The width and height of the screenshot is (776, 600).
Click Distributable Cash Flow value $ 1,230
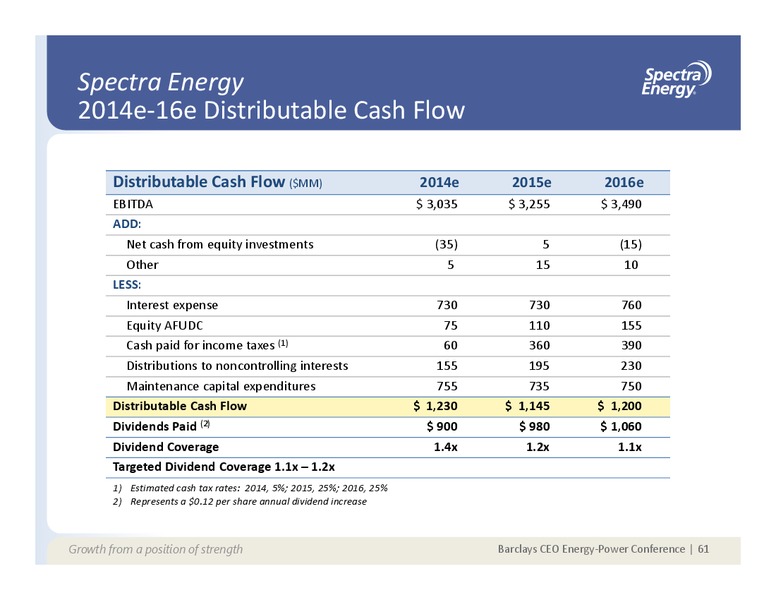pyautogui.click(x=436, y=406)
